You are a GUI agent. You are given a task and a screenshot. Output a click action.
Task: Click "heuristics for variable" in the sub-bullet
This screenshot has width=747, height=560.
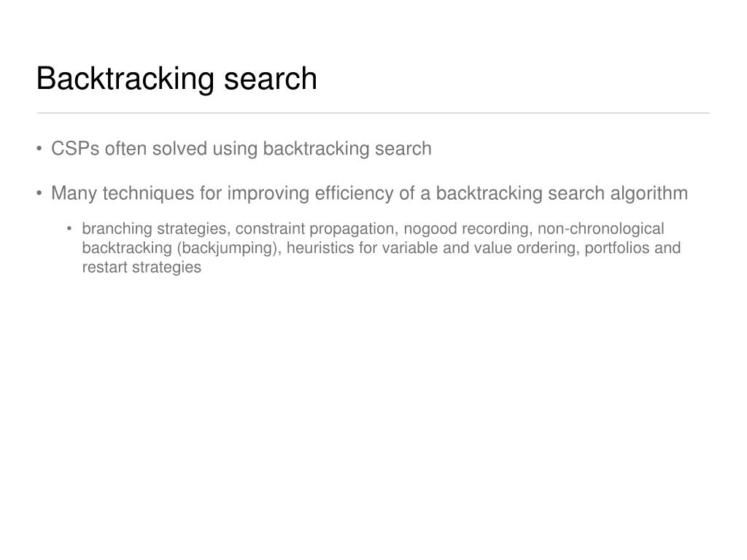pyautogui.click(x=362, y=248)
